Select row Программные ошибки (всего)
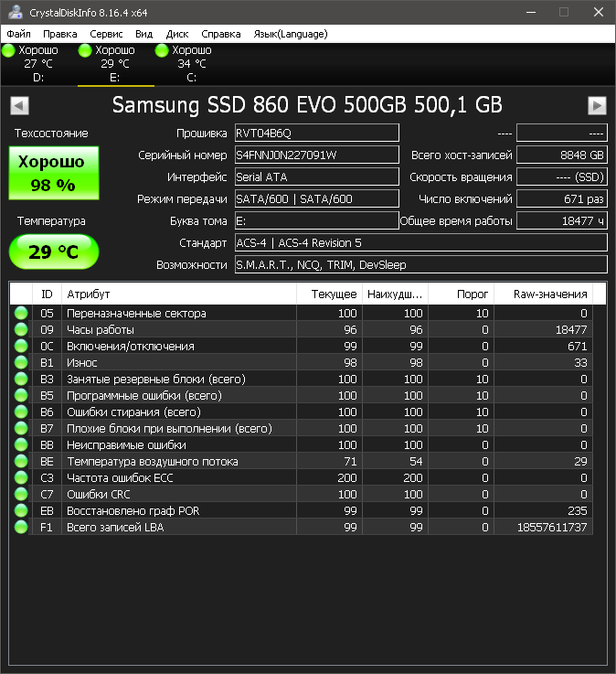This screenshot has width=616, height=674. coord(301,395)
